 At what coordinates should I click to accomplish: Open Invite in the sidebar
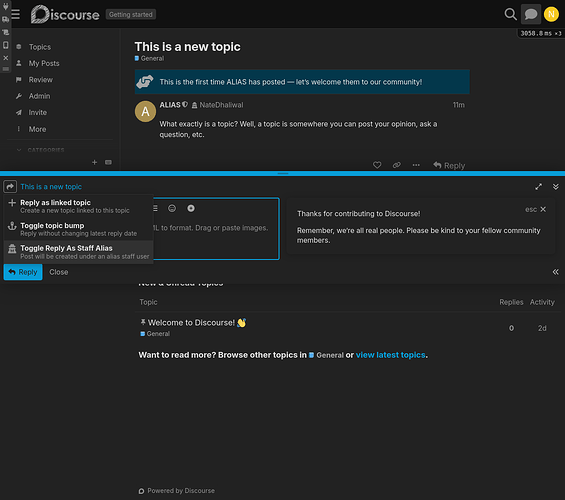pos(37,112)
